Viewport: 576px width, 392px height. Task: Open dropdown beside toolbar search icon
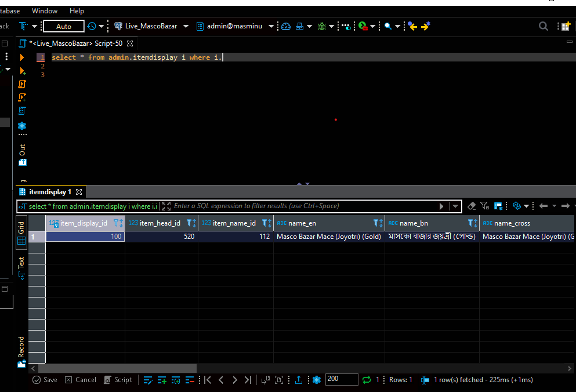coord(397,26)
